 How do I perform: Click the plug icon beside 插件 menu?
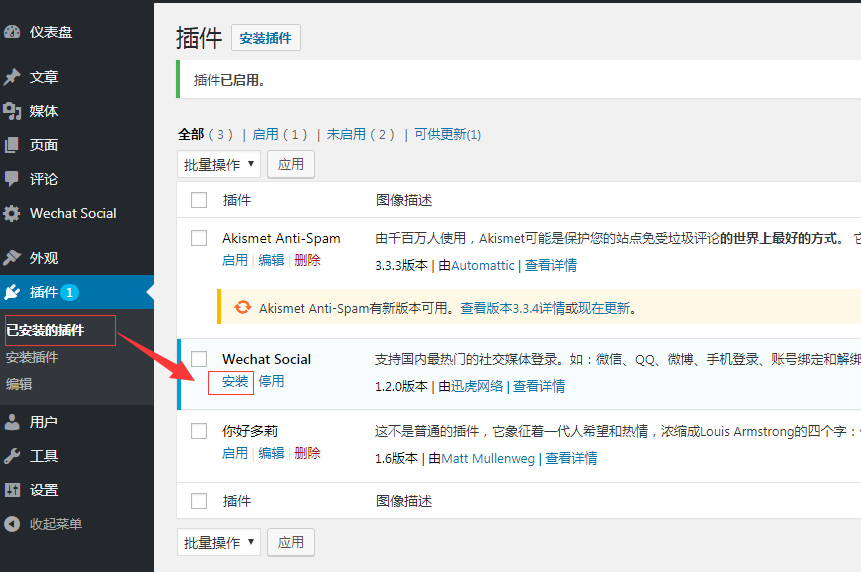click(x=12, y=292)
